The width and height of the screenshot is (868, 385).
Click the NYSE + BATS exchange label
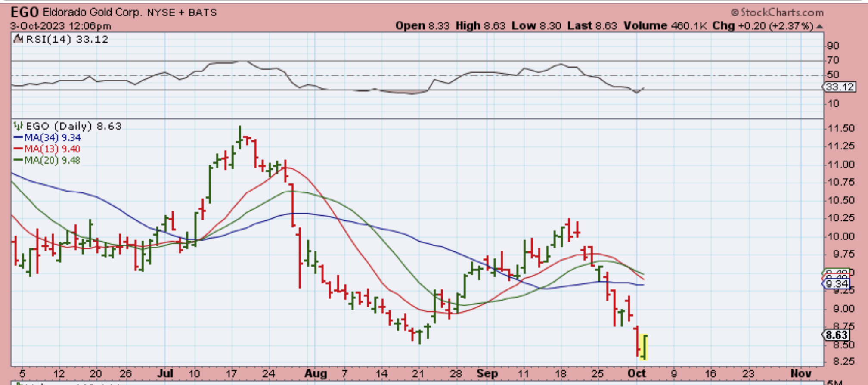[x=182, y=12]
